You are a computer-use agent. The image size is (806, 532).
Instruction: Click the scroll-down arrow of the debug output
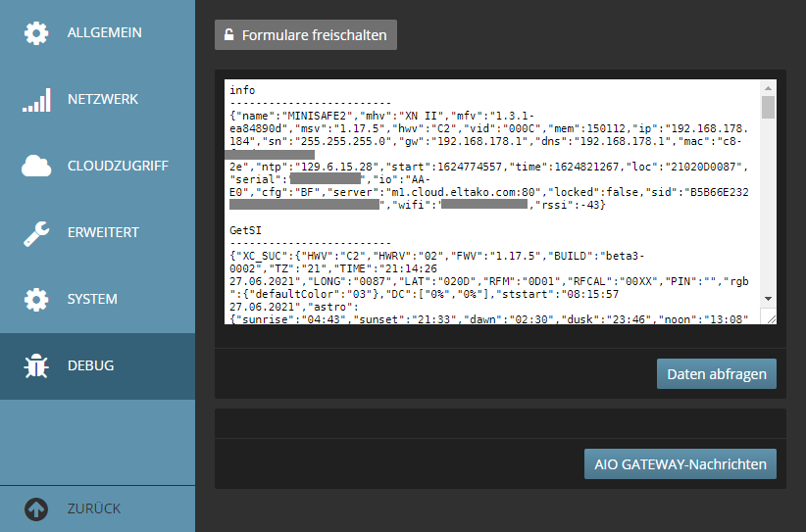[x=768, y=300]
